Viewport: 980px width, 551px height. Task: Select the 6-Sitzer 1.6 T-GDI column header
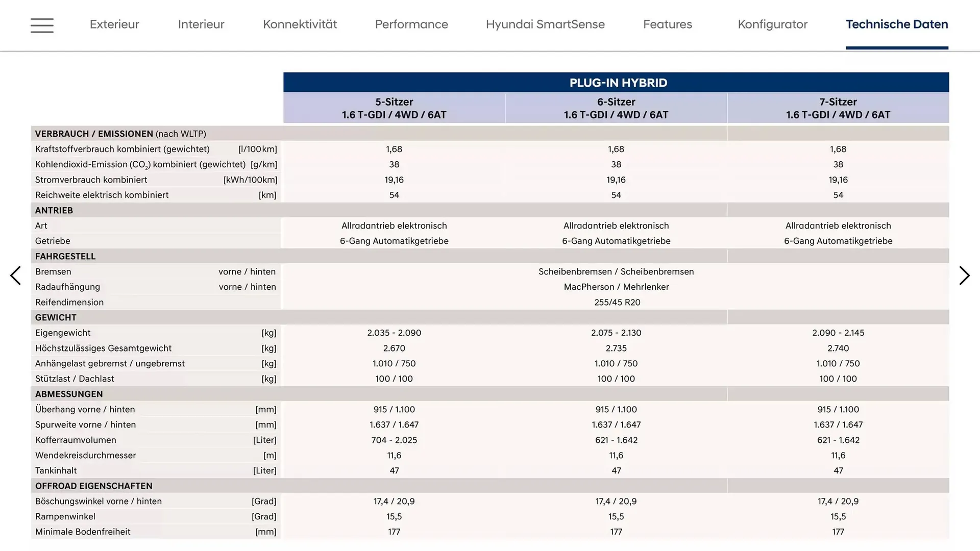pyautogui.click(x=616, y=108)
